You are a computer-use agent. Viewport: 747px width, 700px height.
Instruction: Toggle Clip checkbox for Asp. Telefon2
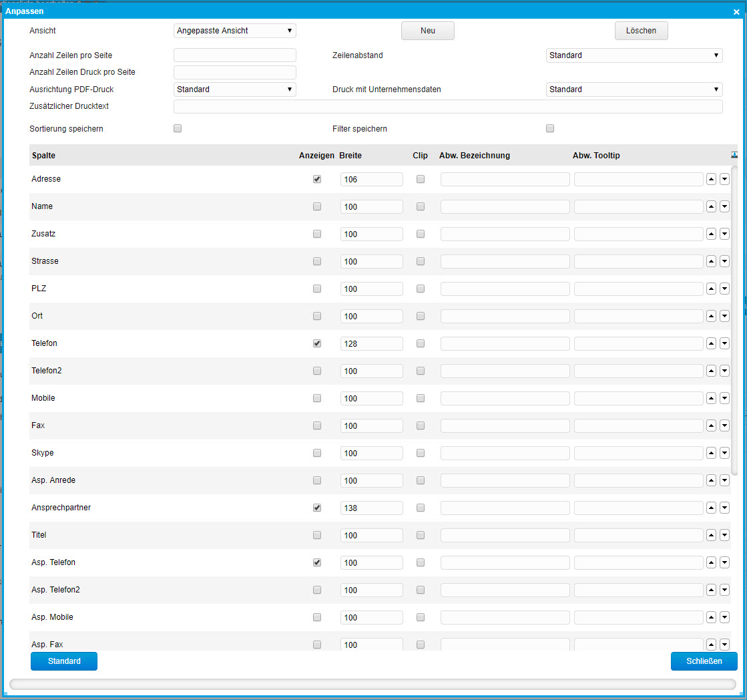click(x=420, y=590)
